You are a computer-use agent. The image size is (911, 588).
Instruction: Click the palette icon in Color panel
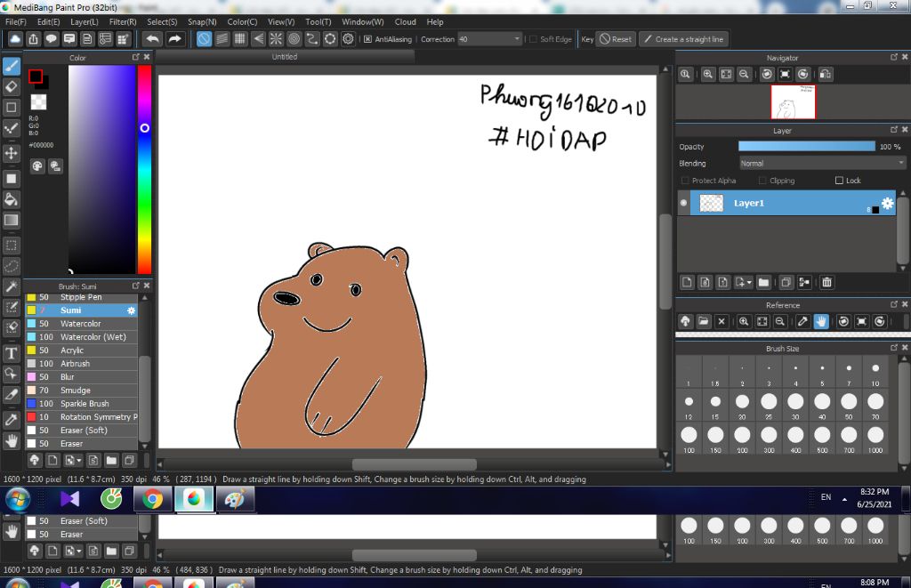[37, 166]
